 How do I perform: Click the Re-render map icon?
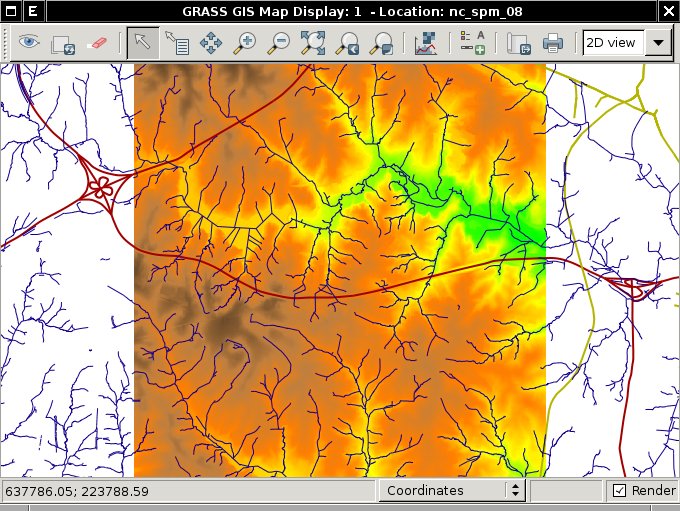tap(63, 43)
